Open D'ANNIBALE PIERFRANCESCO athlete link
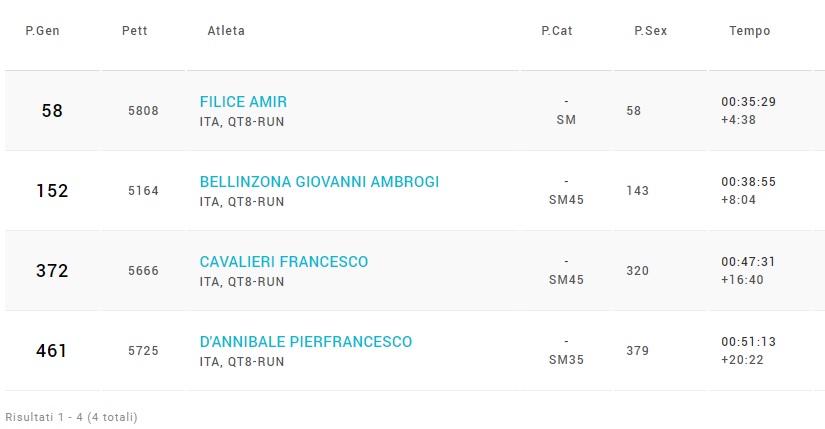The image size is (825, 429). tap(306, 342)
